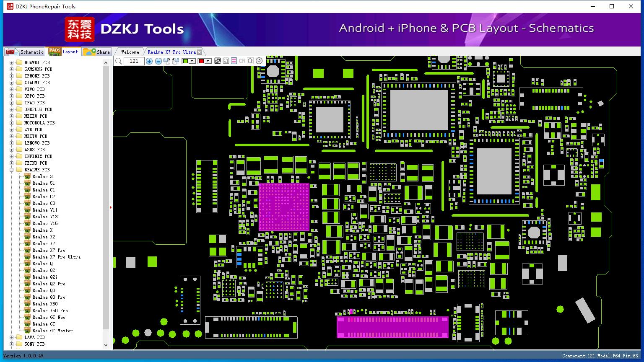This screenshot has width=644, height=362.
Task: Click the PCB icon beside Realme X7 Pro Ultra
Action: click(x=28, y=257)
